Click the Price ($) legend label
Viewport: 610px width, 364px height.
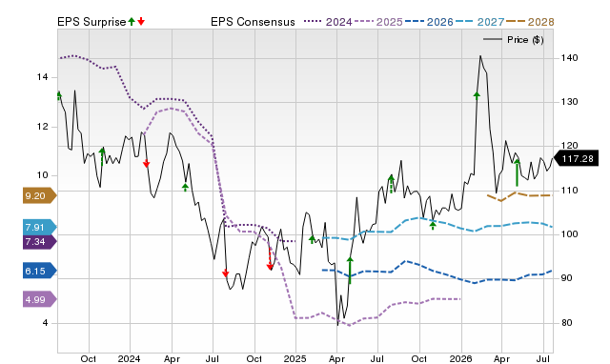click(525, 40)
